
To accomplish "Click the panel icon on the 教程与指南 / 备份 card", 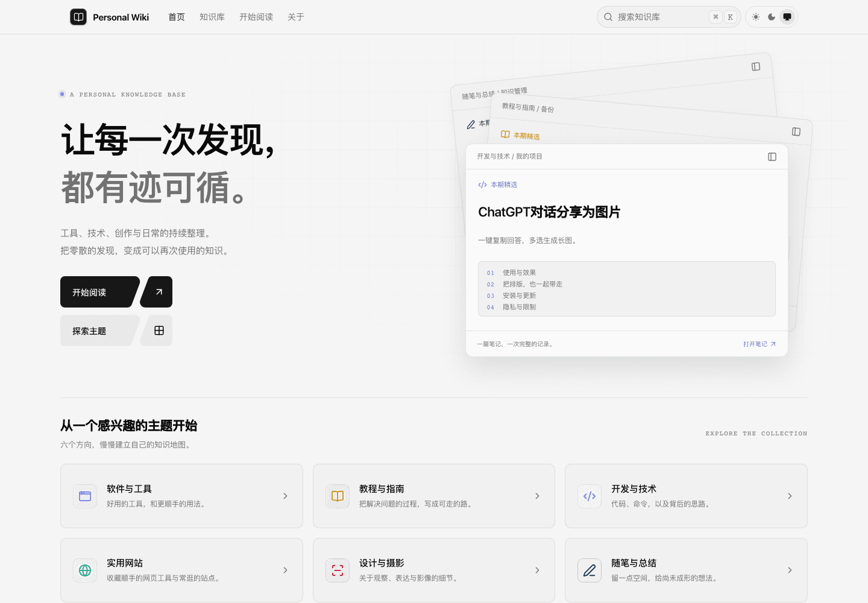I will (x=796, y=131).
